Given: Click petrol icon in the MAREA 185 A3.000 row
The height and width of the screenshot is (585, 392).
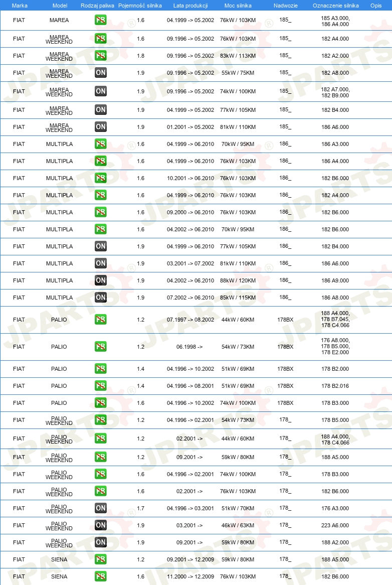Looking at the screenshot, I should (101, 20).
